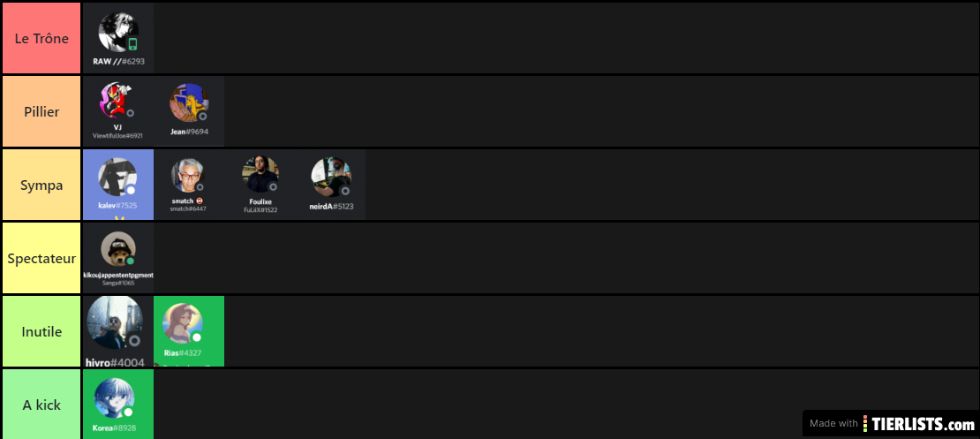
Task: Click Jean#9694's avatar in Pillier
Action: 189,102
